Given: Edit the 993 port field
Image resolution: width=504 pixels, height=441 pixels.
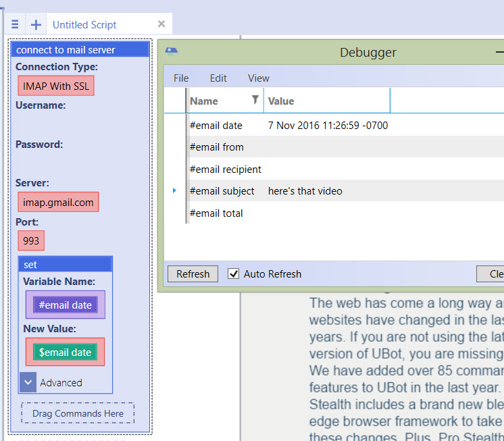Looking at the screenshot, I should 31,240.
